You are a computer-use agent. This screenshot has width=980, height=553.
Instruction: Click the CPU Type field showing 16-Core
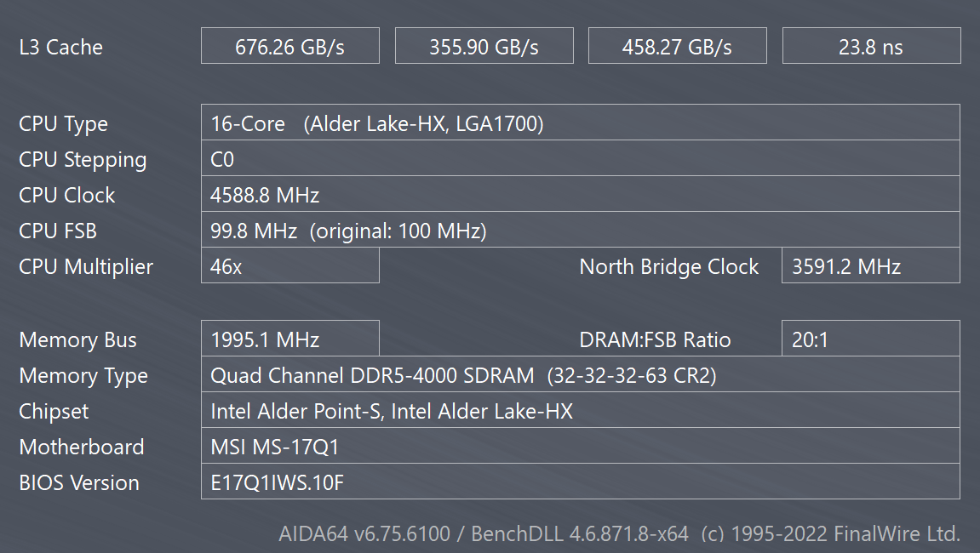[x=580, y=123]
